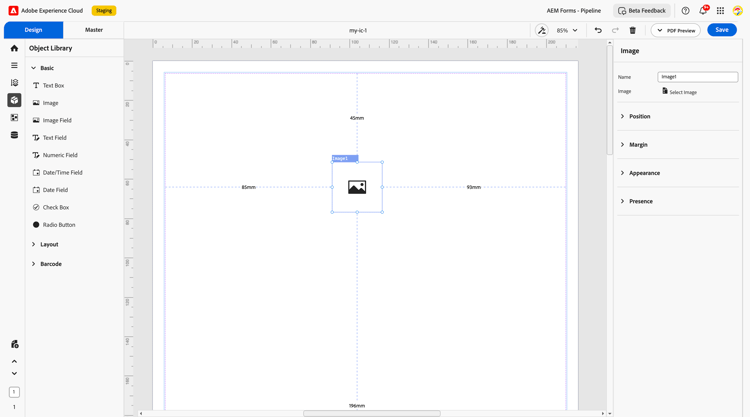The image size is (750, 417).
Task: Click the my-ic-1 document title
Action: (358, 30)
